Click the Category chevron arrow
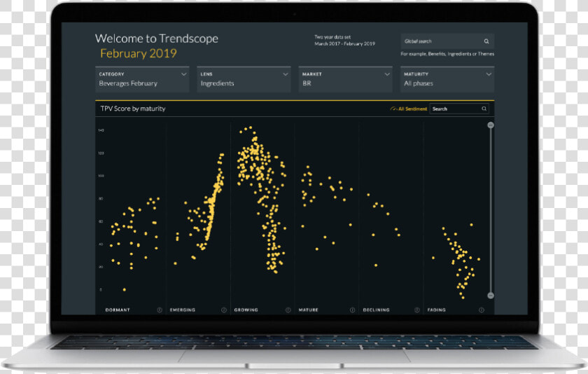Screen dimensions: 588x374 click(x=183, y=74)
